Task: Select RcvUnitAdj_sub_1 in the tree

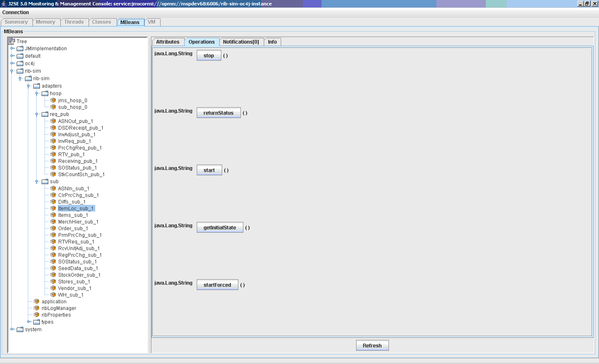Action: 79,248
